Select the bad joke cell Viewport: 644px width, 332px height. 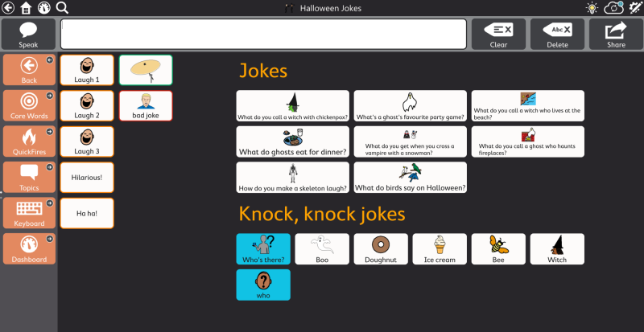tap(146, 105)
